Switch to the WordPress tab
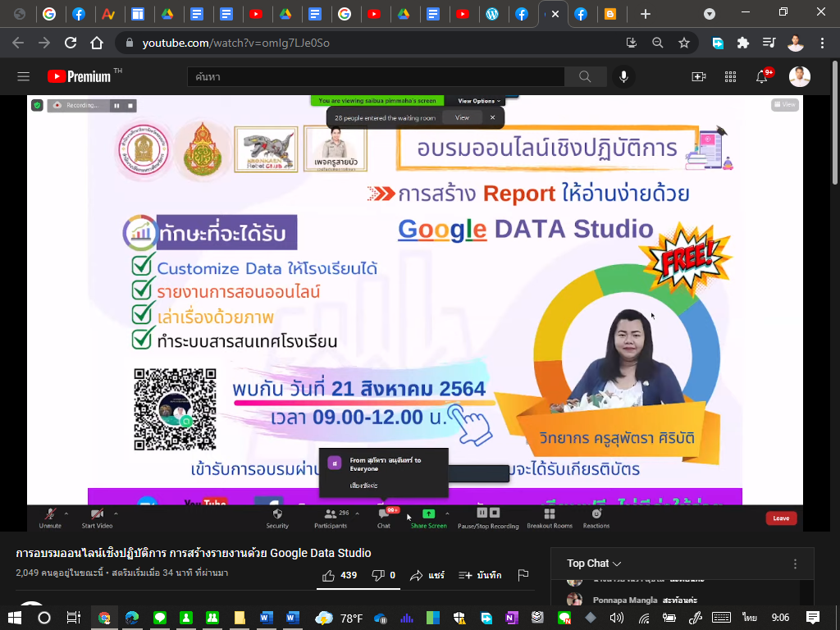The width and height of the screenshot is (840, 630). [x=492, y=15]
